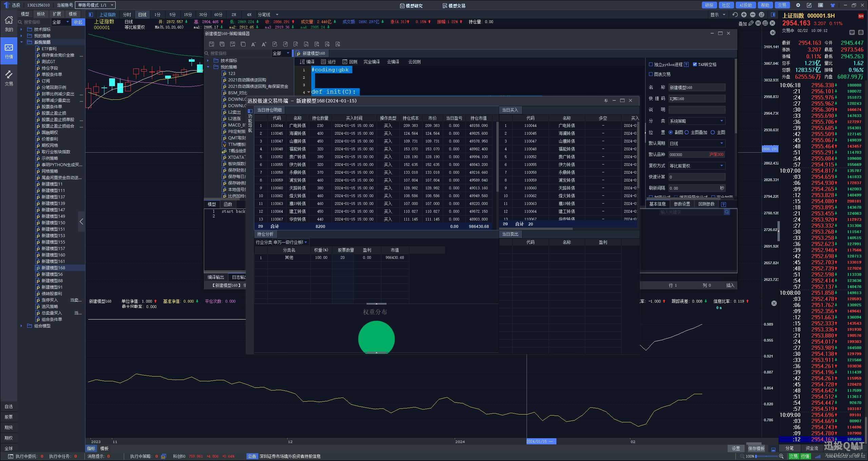Click the 收起 button next to filter
The width and height of the screenshot is (868, 461).
(x=78, y=22)
